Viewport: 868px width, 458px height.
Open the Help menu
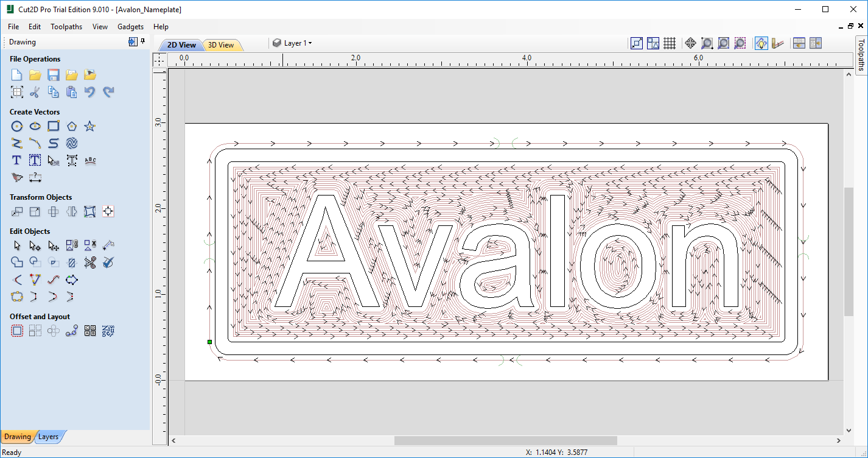pyautogui.click(x=161, y=27)
